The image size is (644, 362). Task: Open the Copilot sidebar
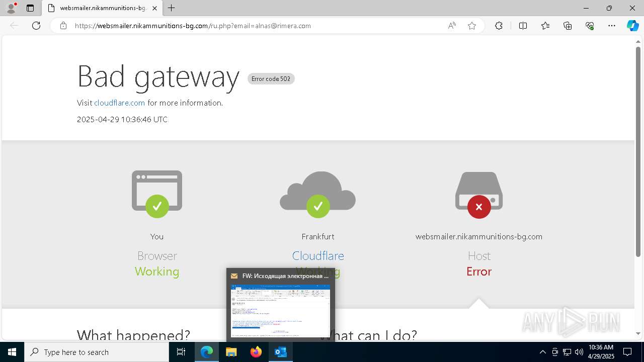tap(632, 26)
